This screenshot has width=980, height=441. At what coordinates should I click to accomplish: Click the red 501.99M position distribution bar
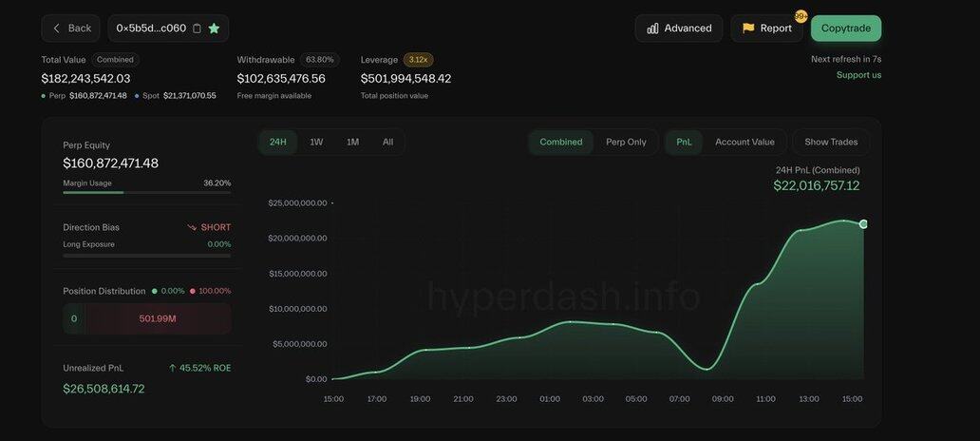pyautogui.click(x=158, y=318)
